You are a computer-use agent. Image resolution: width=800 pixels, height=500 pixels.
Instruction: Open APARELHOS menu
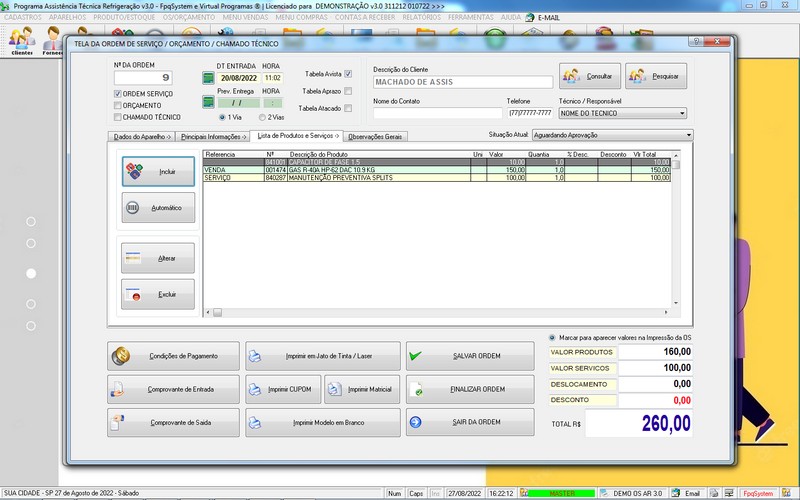(x=67, y=17)
